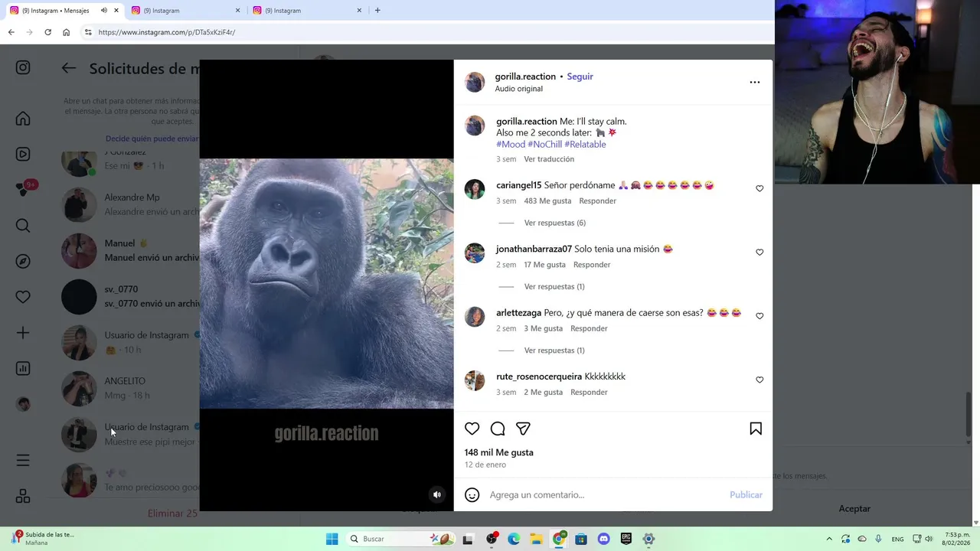980x551 pixels.
Task: Like rute_rosenocerqueira's comment
Action: coord(759,380)
